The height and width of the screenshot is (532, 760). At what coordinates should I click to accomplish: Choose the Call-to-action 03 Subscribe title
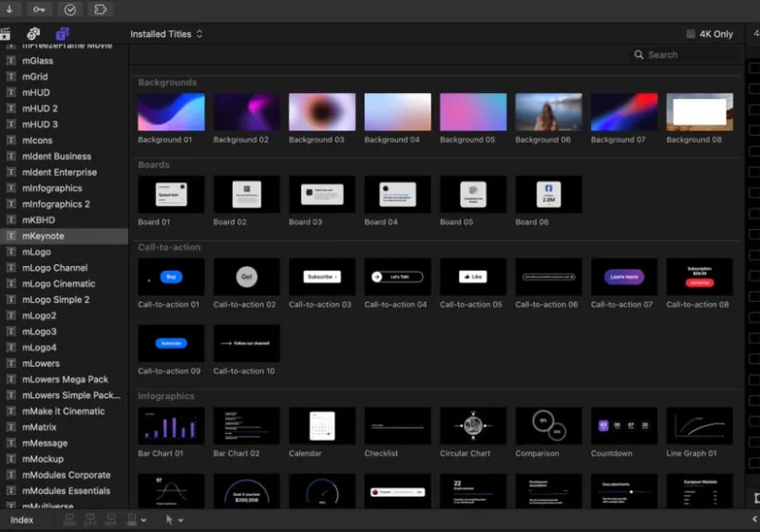322,276
